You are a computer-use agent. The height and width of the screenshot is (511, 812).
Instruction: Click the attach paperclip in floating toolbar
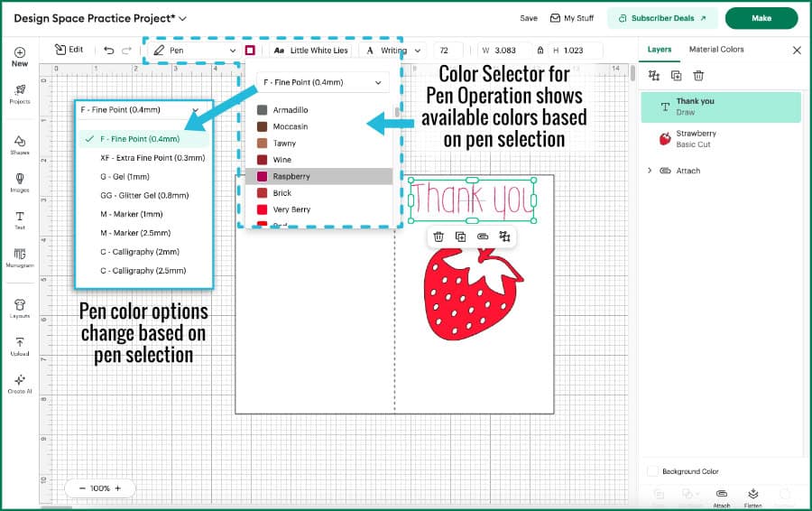pos(483,237)
